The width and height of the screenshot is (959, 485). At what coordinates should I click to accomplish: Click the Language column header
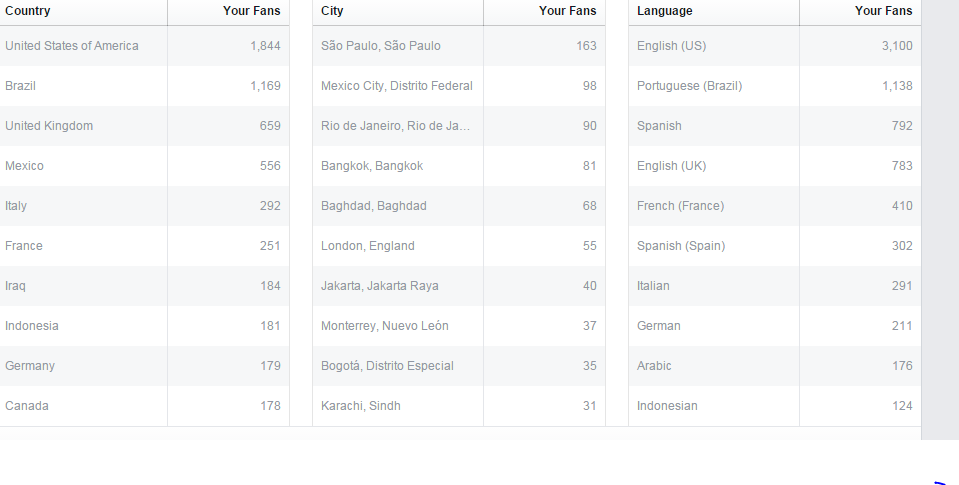point(664,11)
